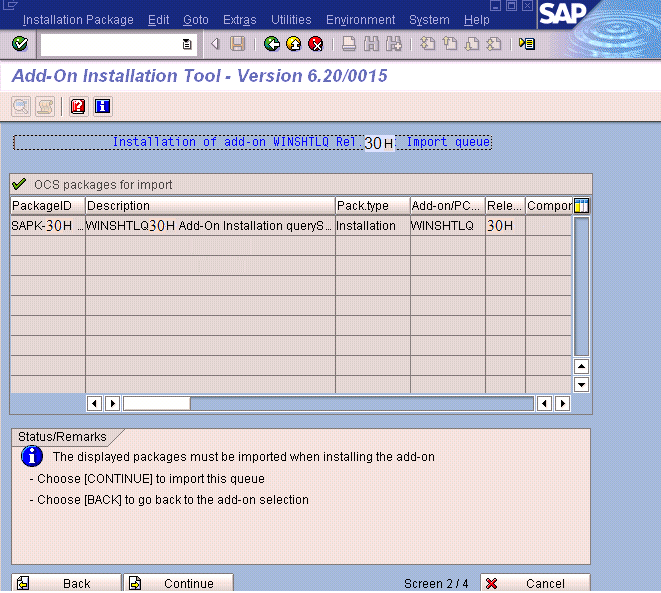This screenshot has width=661, height=593.
Task: Click the far-right horizontal scroll-left arrow
Action: tap(544, 404)
